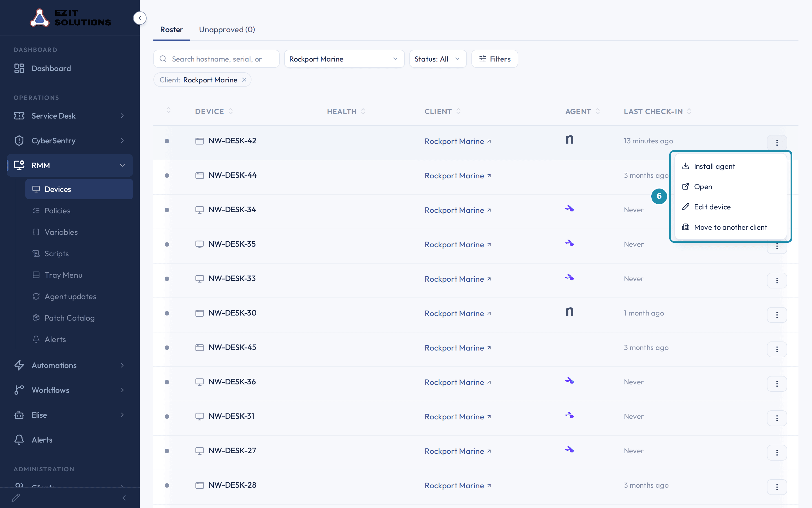Follow the Rockport Marine link for NW-DESK-35
The height and width of the screenshot is (508, 812).
(458, 245)
